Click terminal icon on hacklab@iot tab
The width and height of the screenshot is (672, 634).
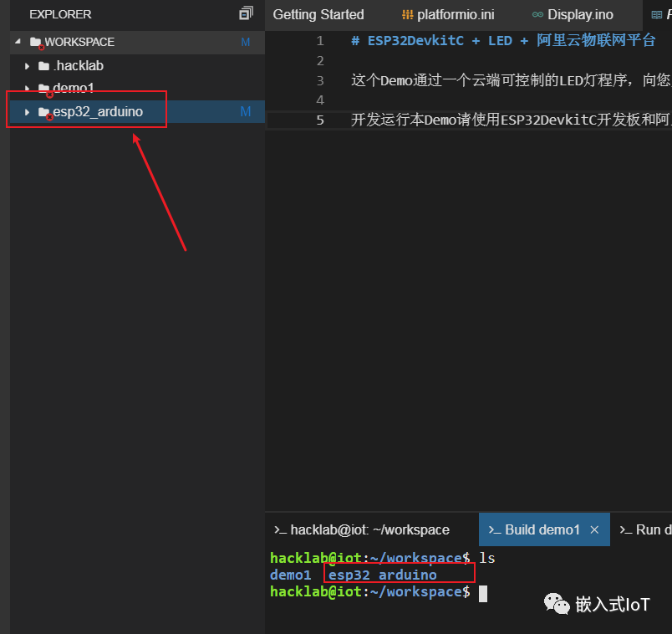[x=280, y=529]
